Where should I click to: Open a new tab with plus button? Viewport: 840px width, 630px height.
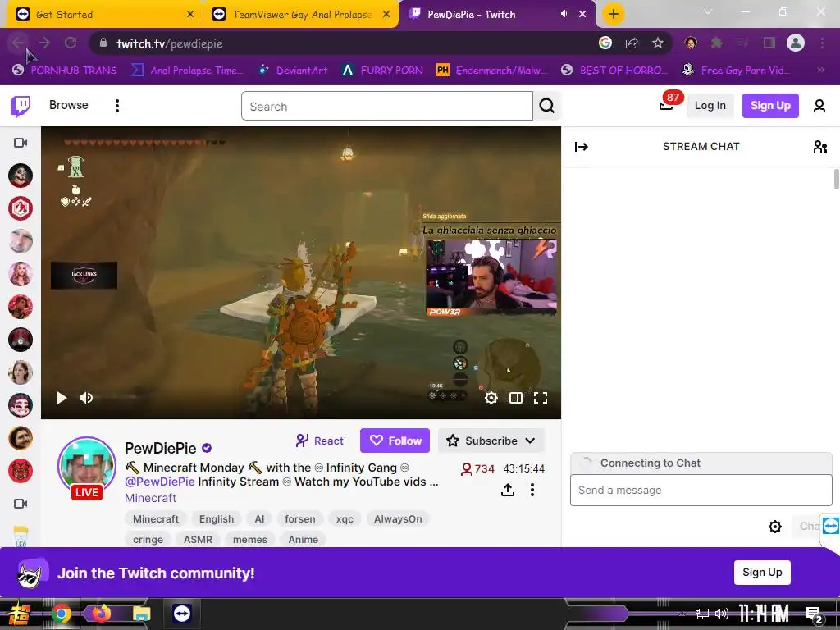click(x=614, y=14)
